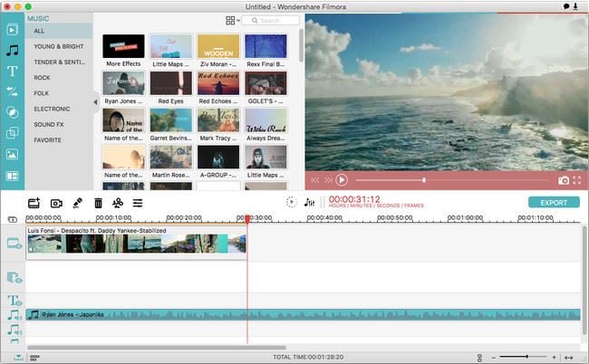Click the download icon in title bar
This screenshot has height=364, width=589.
pyautogui.click(x=575, y=6)
